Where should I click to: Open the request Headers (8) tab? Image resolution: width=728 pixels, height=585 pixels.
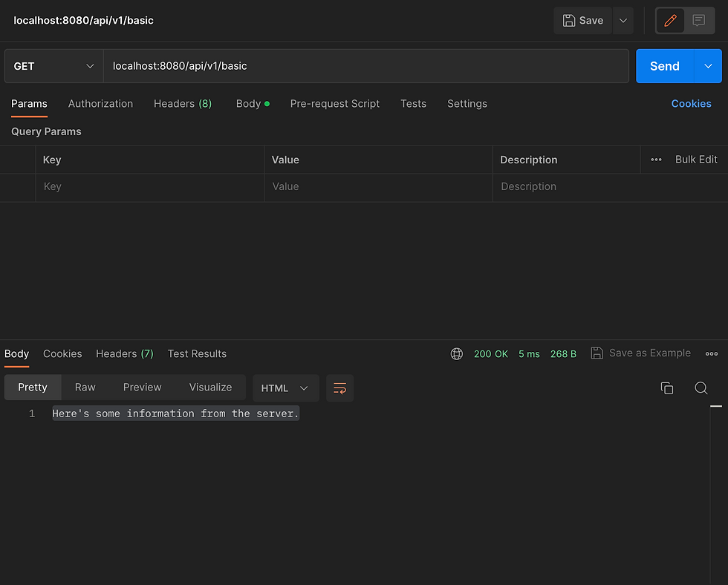(183, 104)
